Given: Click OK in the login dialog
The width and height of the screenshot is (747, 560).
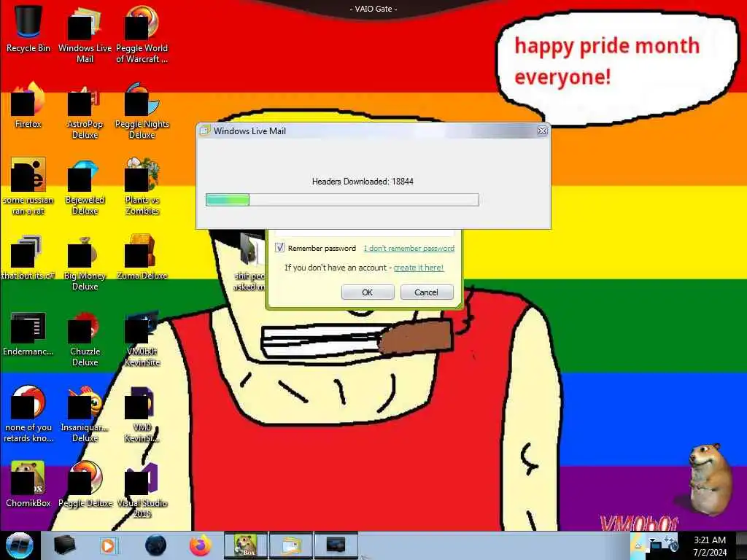Looking at the screenshot, I should (x=368, y=292).
